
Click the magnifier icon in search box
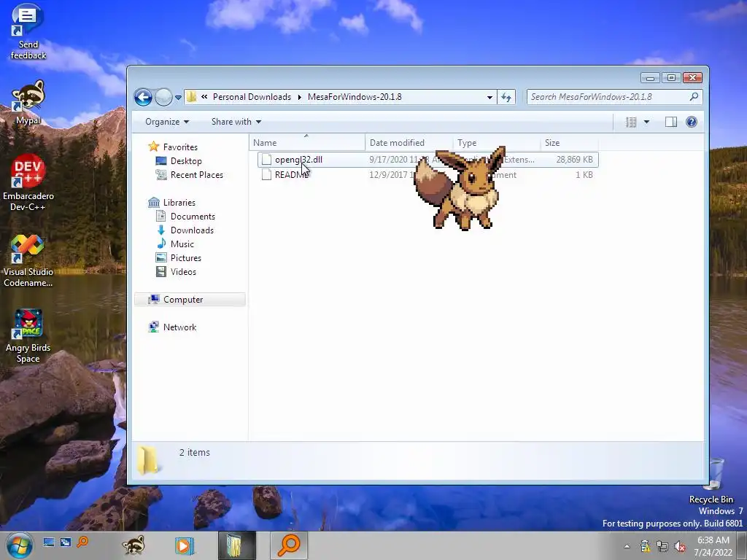[x=694, y=97]
